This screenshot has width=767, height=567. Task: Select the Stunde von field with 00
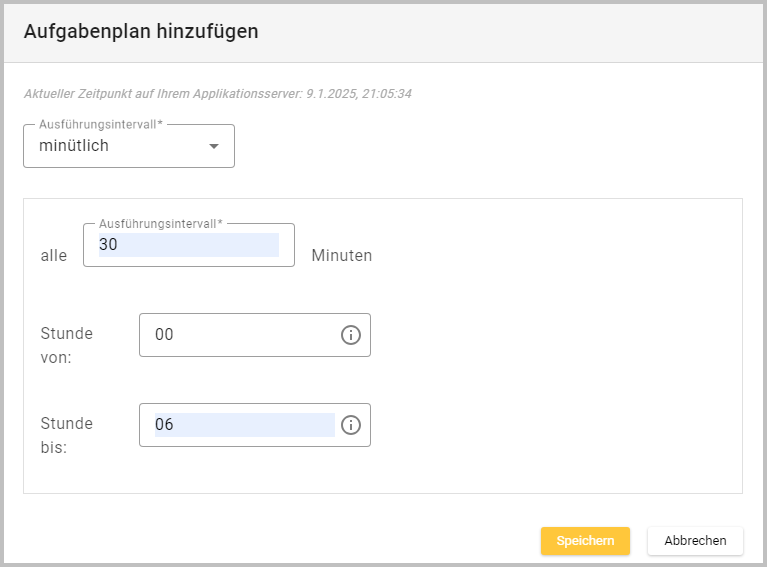(x=240, y=335)
